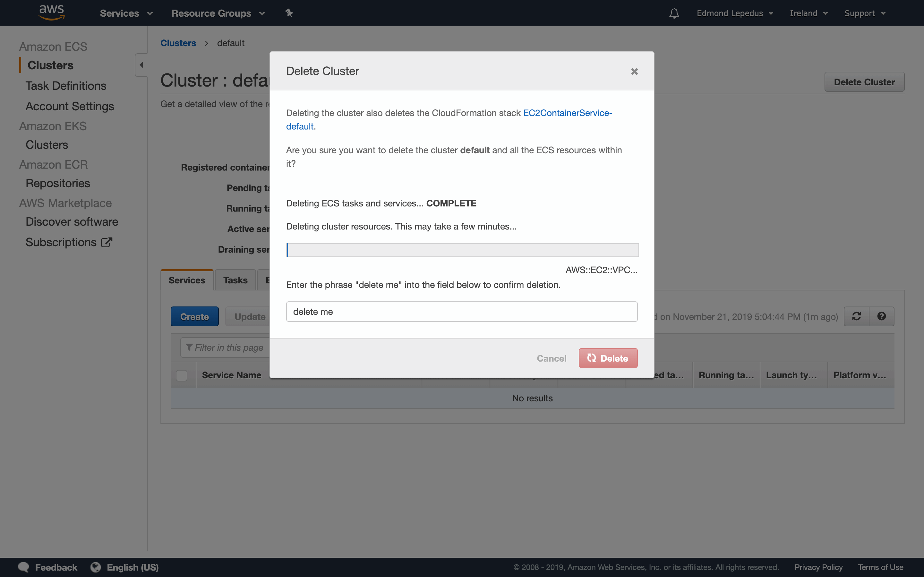Viewport: 924px width, 577px height.
Task: Click the Feedback speech bubble icon
Action: click(x=23, y=567)
